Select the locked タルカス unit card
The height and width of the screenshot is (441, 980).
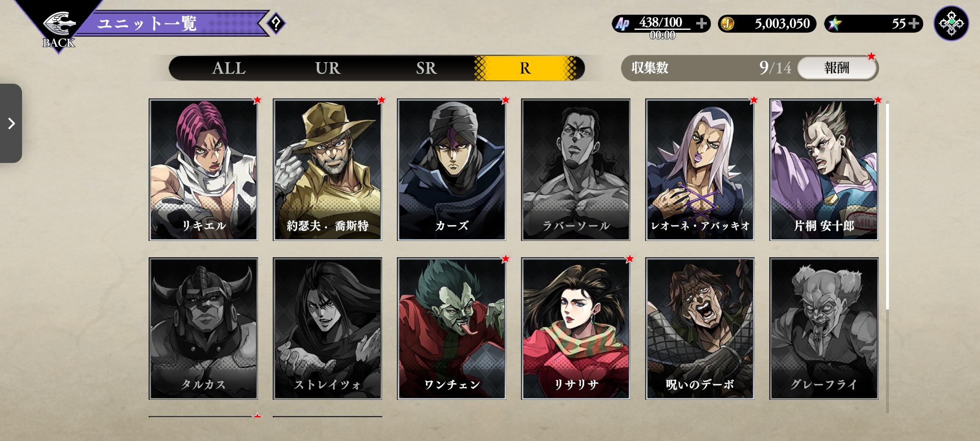point(203,328)
